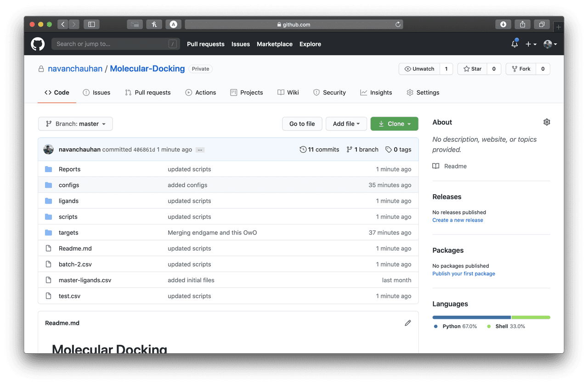Image resolution: width=588 pixels, height=385 pixels.
Task: Open commit hash 406861d
Action: [x=144, y=150]
